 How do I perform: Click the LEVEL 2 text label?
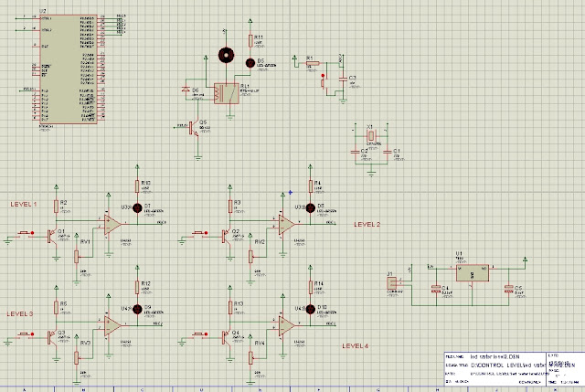coord(367,225)
